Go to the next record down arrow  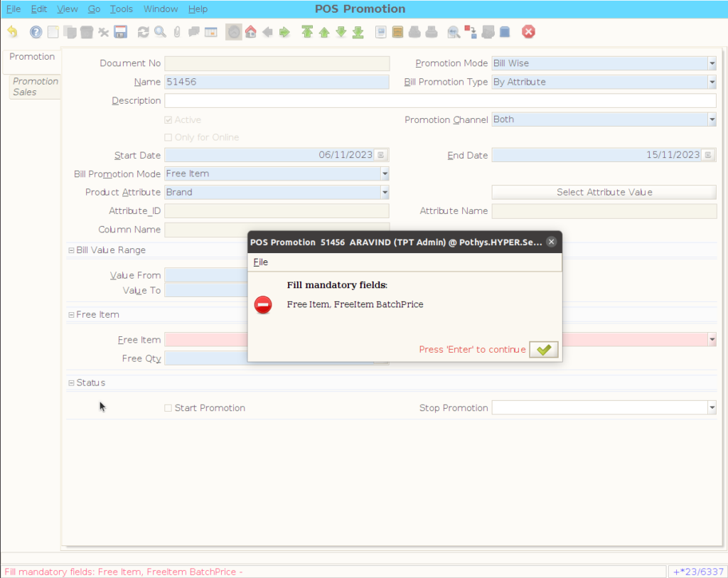point(341,32)
